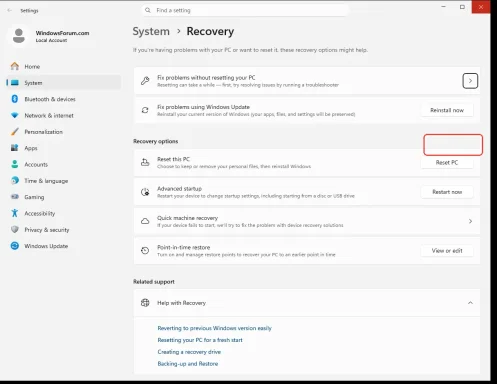497x384 pixels.
Task: Click the Privacy shield icon
Action: coord(15,230)
